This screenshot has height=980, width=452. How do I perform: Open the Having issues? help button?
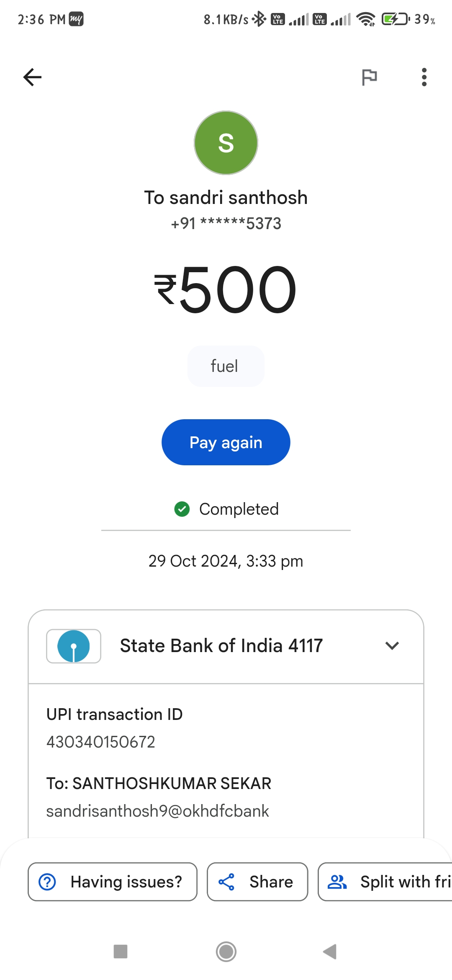tap(113, 882)
